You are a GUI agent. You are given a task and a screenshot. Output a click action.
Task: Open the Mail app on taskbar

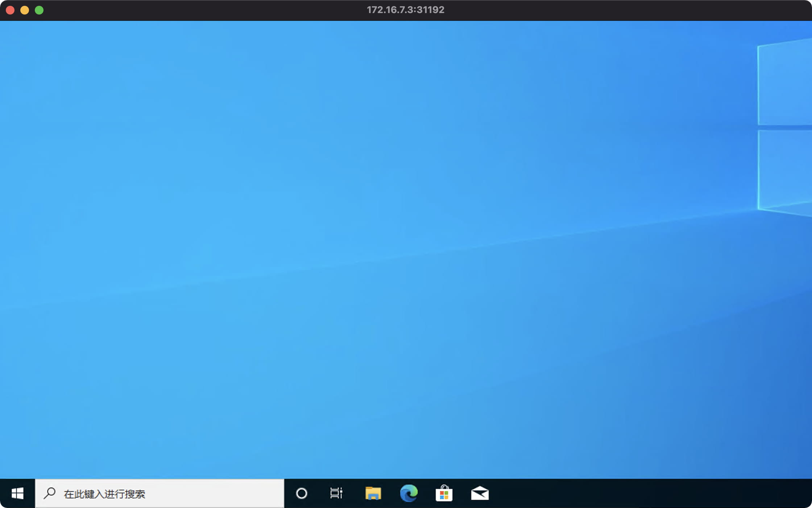click(480, 493)
